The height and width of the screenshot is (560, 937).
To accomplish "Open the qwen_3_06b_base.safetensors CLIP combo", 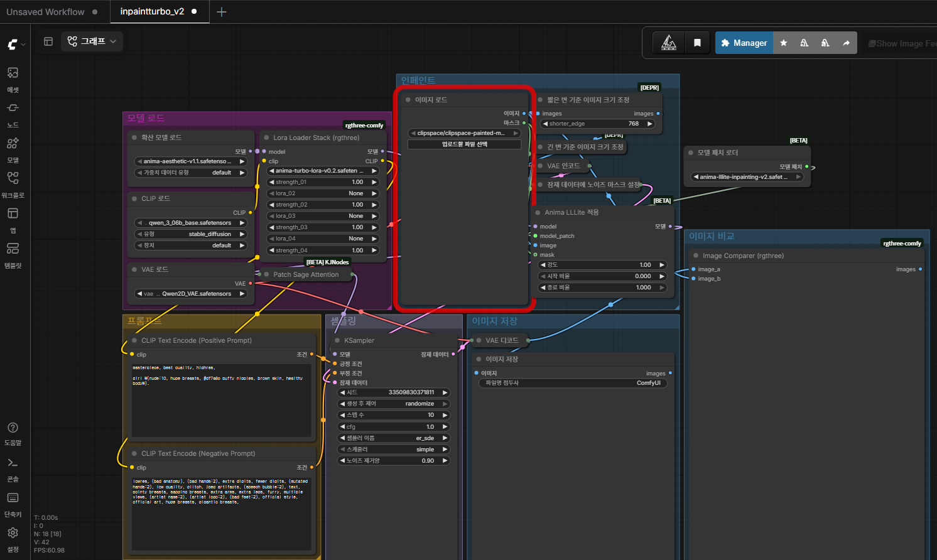I will [191, 223].
